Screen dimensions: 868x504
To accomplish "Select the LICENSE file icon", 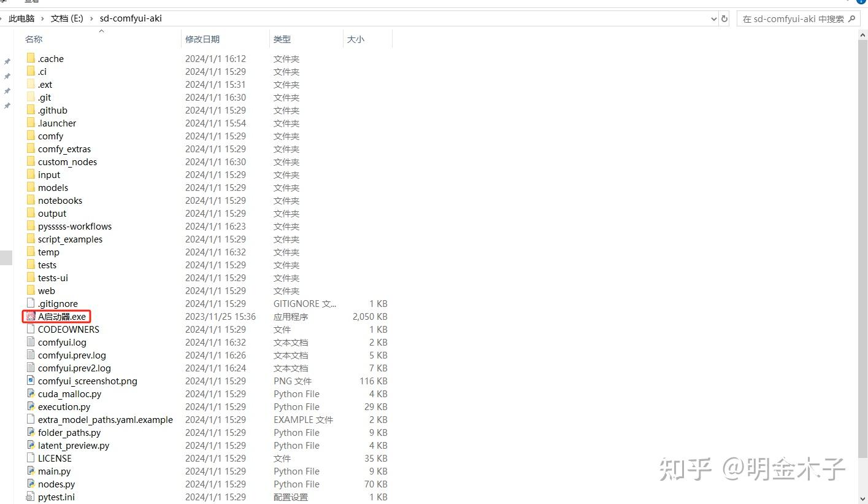I will coord(31,458).
